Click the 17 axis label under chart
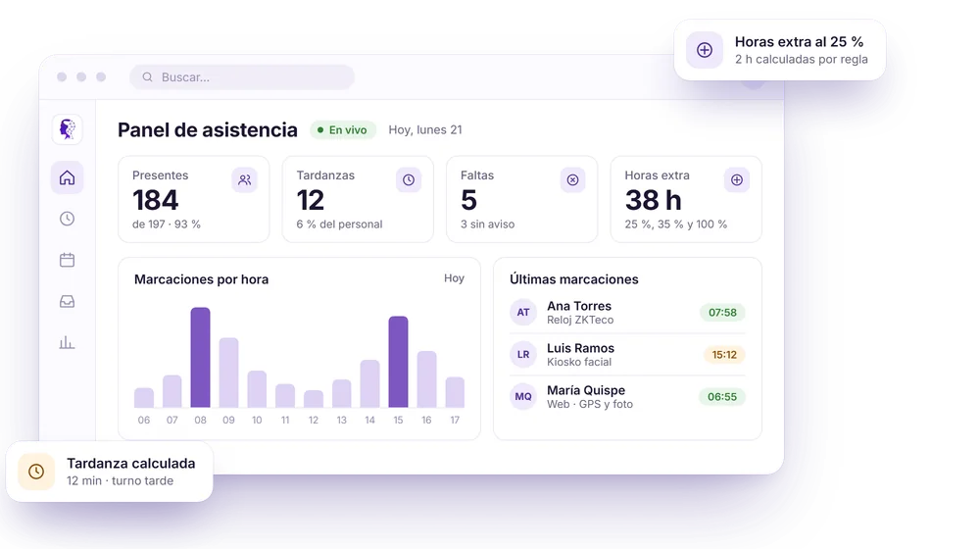The height and width of the screenshot is (549, 980). [x=455, y=421]
